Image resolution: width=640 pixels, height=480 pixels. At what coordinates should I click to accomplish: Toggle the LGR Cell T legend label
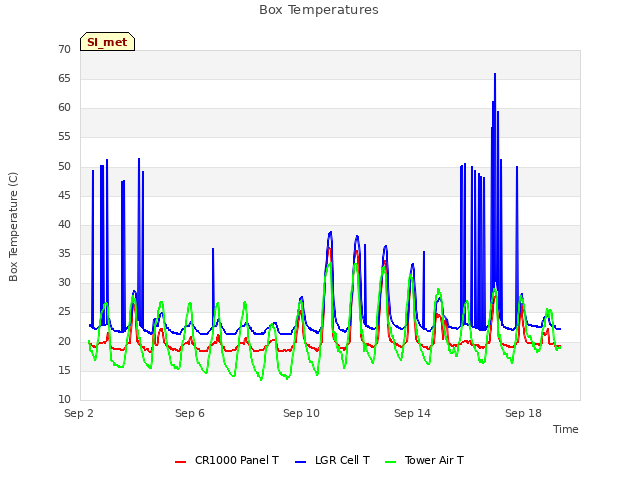(x=342, y=460)
